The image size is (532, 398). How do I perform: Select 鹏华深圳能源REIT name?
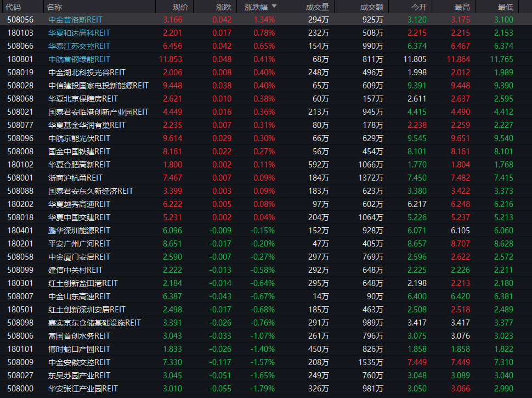[x=79, y=231]
